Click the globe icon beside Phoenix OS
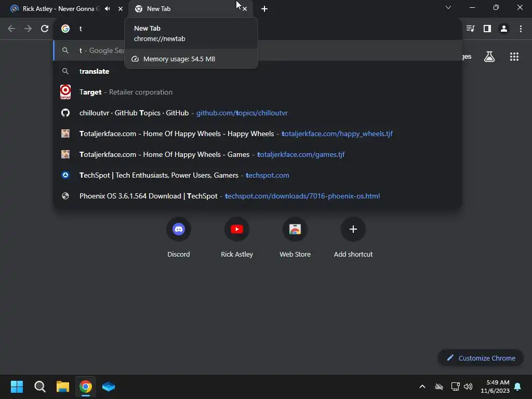This screenshot has height=399, width=532. [x=65, y=196]
